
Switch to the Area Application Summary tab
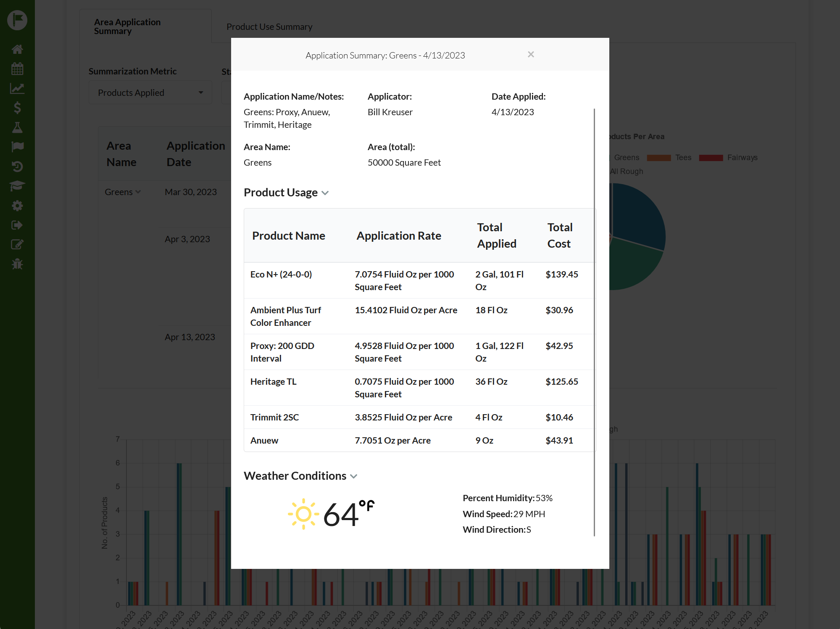tap(145, 26)
